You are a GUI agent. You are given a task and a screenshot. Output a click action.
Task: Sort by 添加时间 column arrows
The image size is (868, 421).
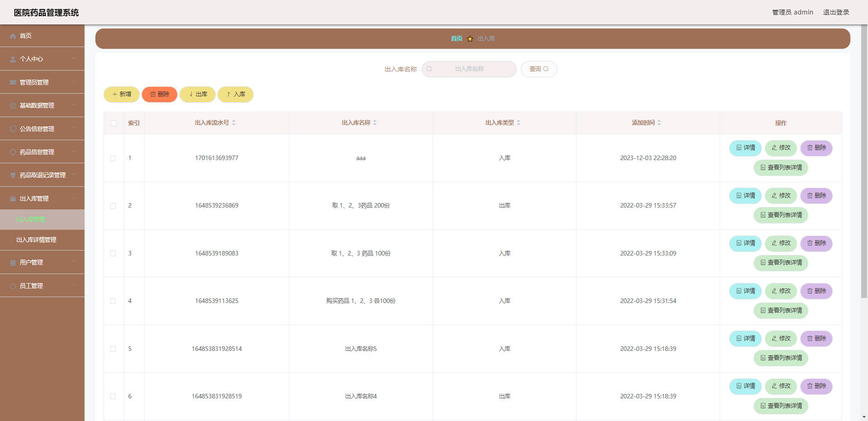pyautogui.click(x=659, y=123)
